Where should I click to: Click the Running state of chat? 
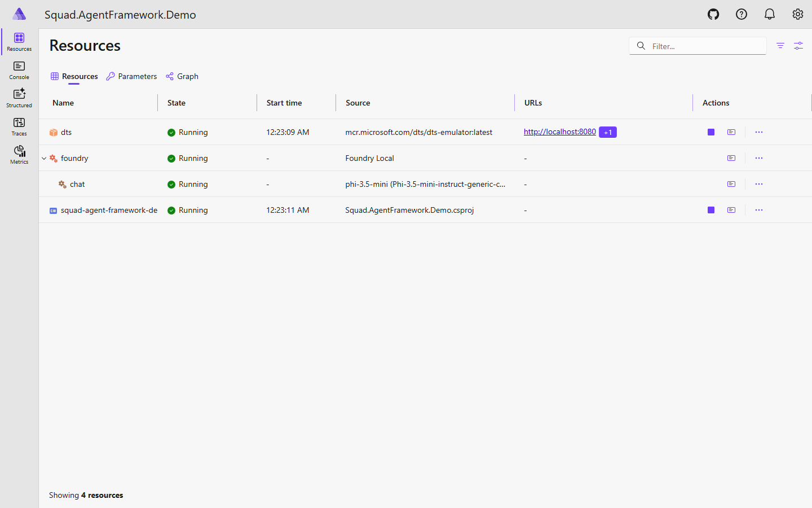(x=188, y=184)
